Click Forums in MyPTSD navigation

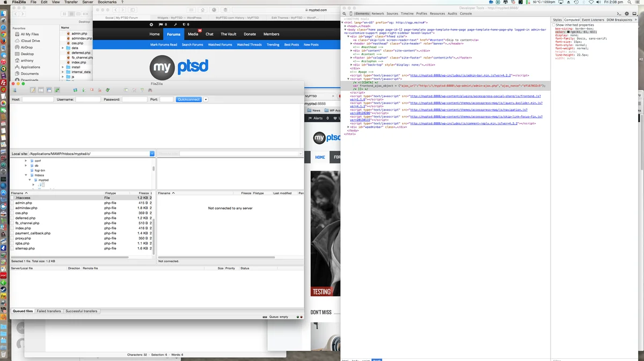coord(173,34)
